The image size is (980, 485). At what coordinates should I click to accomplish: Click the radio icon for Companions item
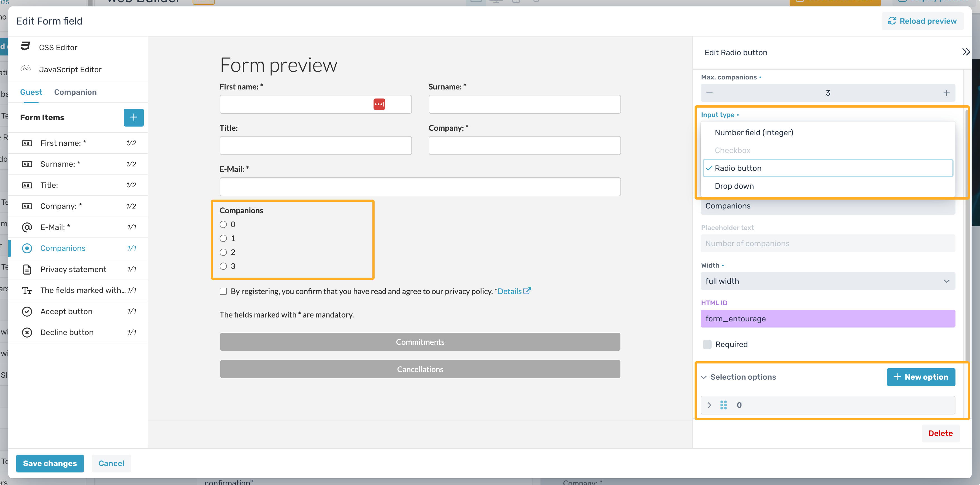tap(27, 248)
